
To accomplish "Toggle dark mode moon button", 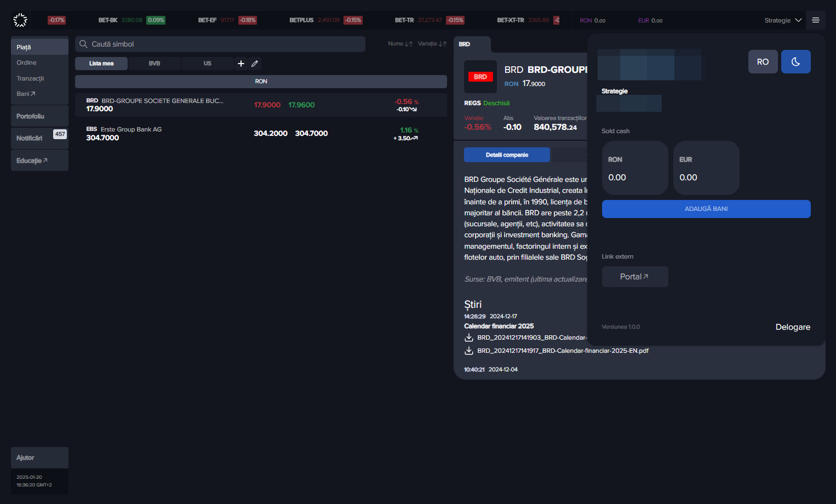I will tap(796, 62).
